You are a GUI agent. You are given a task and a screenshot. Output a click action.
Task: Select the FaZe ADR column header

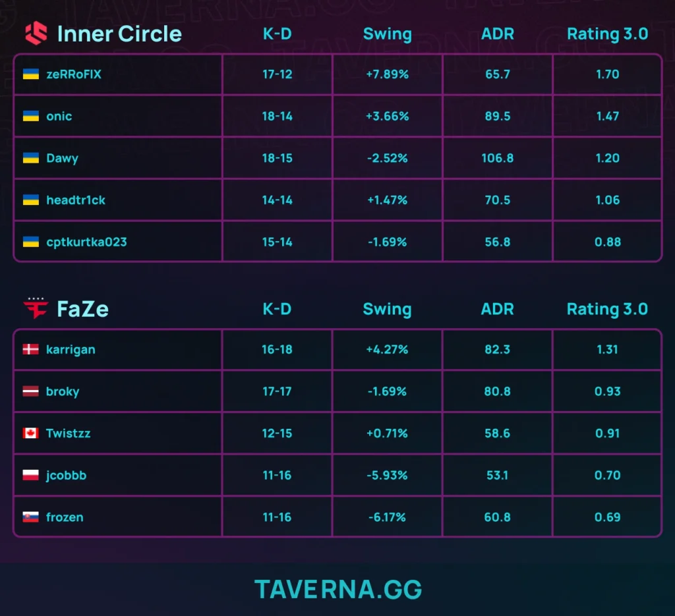coord(498,309)
